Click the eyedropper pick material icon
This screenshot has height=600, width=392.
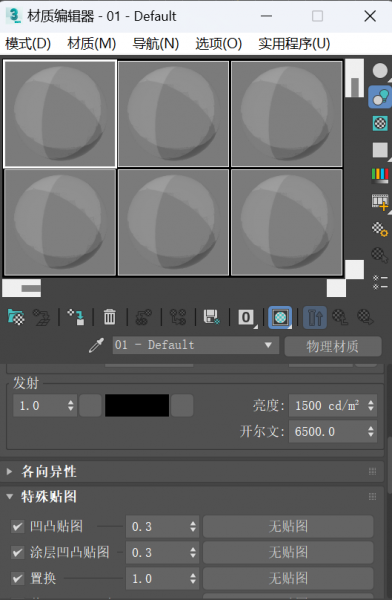[96, 345]
